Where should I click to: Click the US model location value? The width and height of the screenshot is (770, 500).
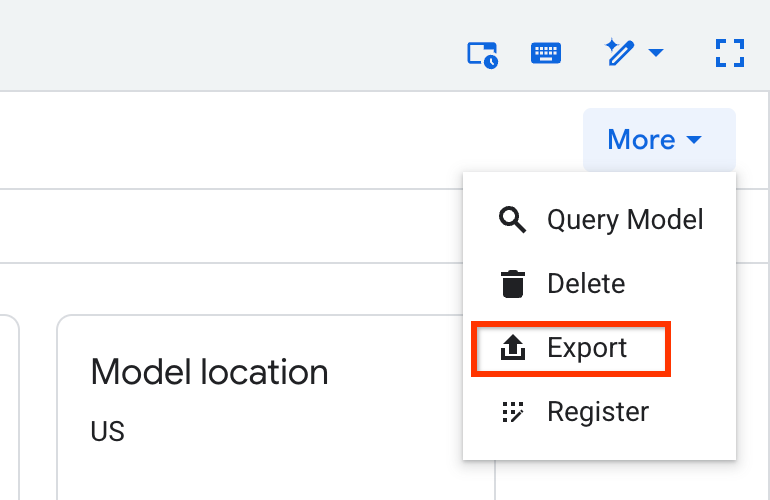(x=107, y=431)
